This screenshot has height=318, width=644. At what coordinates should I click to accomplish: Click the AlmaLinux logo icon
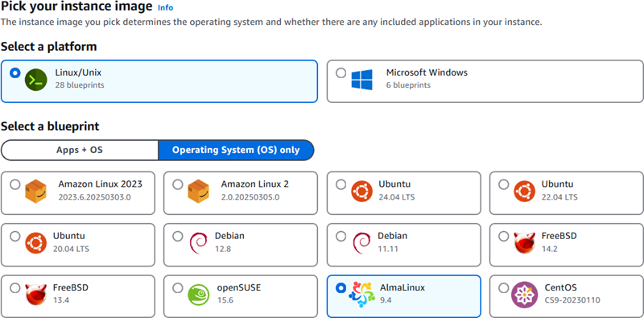pos(361,295)
